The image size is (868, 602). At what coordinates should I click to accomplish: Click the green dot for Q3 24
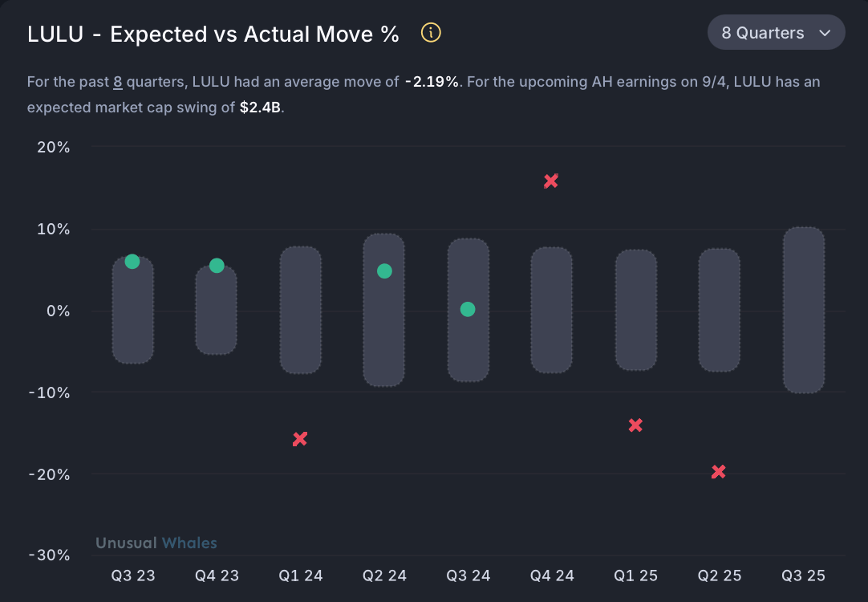point(468,310)
